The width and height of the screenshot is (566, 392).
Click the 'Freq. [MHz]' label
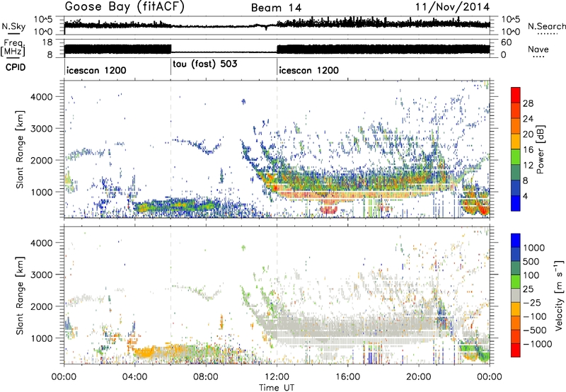pyautogui.click(x=13, y=47)
